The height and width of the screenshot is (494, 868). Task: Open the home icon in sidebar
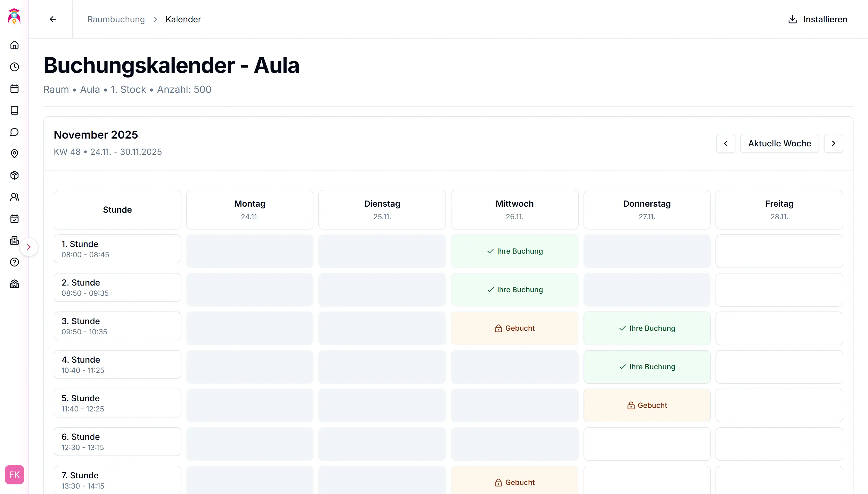click(x=14, y=45)
